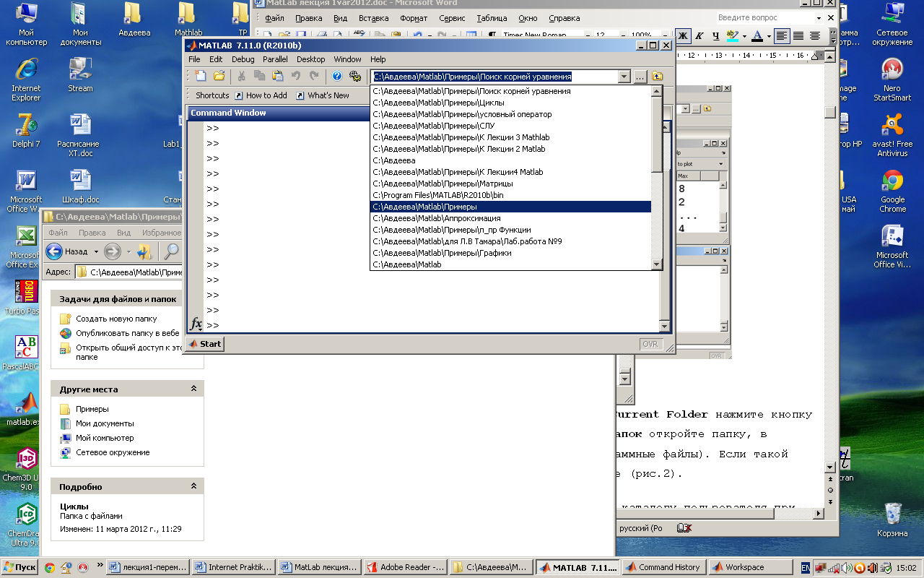Select 'C:\Program Files\MATLAB\R2010b\bin' entry
Viewport: 924px width, 578px height.
pos(510,195)
